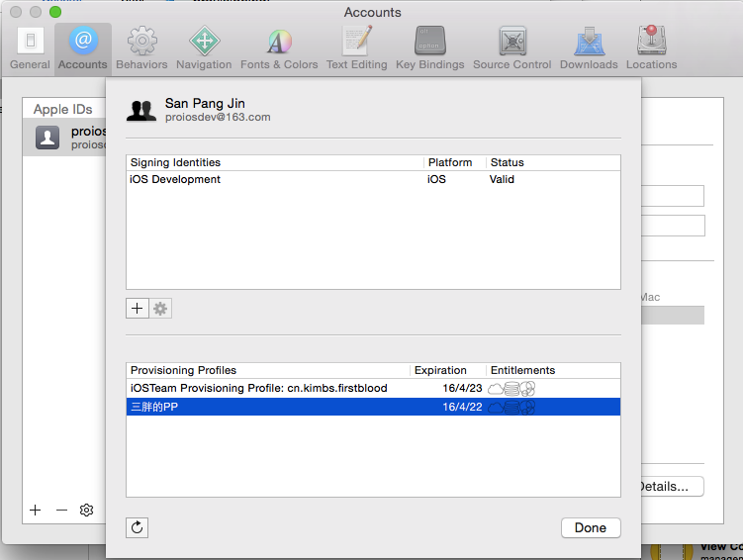Add a signing identity with plus button

pyautogui.click(x=138, y=309)
